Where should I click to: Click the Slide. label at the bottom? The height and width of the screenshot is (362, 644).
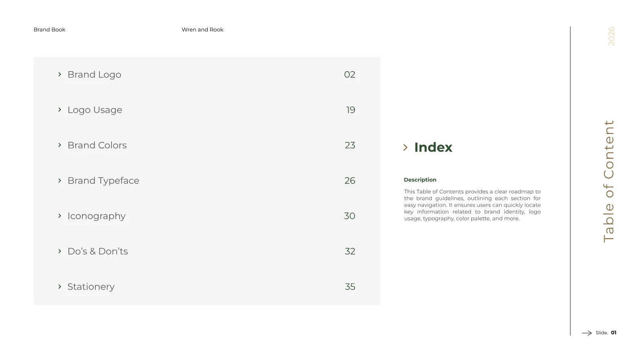coord(602,333)
